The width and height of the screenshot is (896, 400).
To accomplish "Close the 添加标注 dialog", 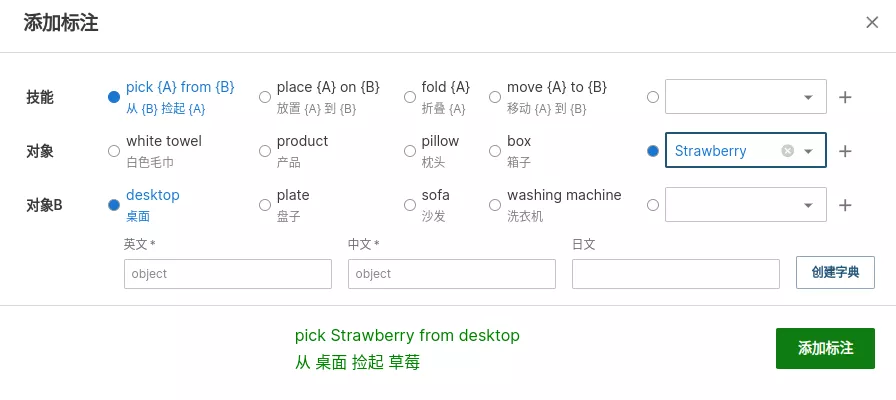I will coord(872,23).
